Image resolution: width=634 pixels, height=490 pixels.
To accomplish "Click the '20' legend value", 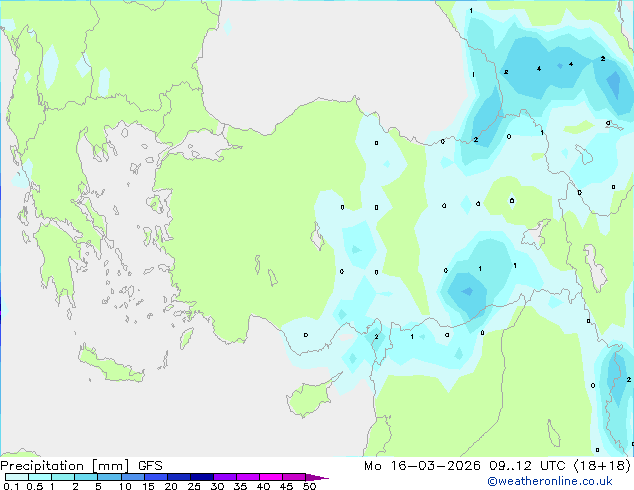I will [x=171, y=486].
